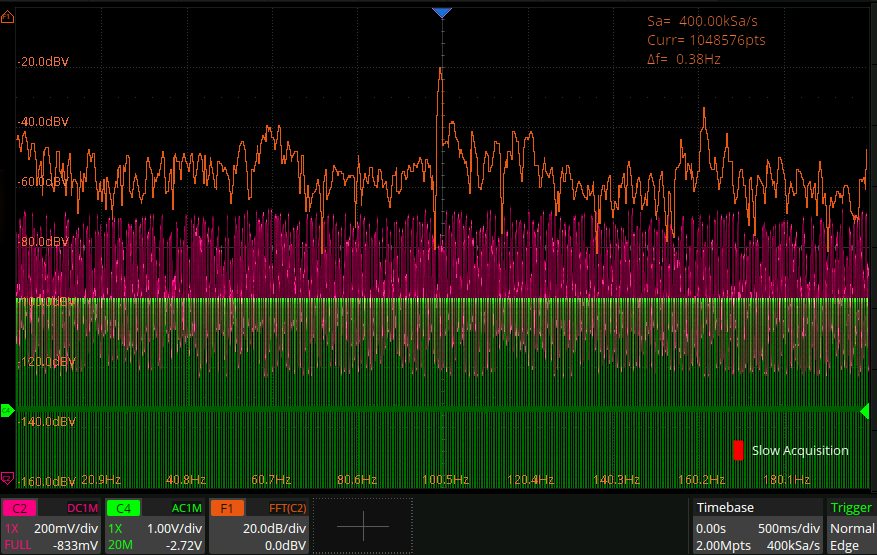Click the blue trigger position marker at top

pos(442,12)
